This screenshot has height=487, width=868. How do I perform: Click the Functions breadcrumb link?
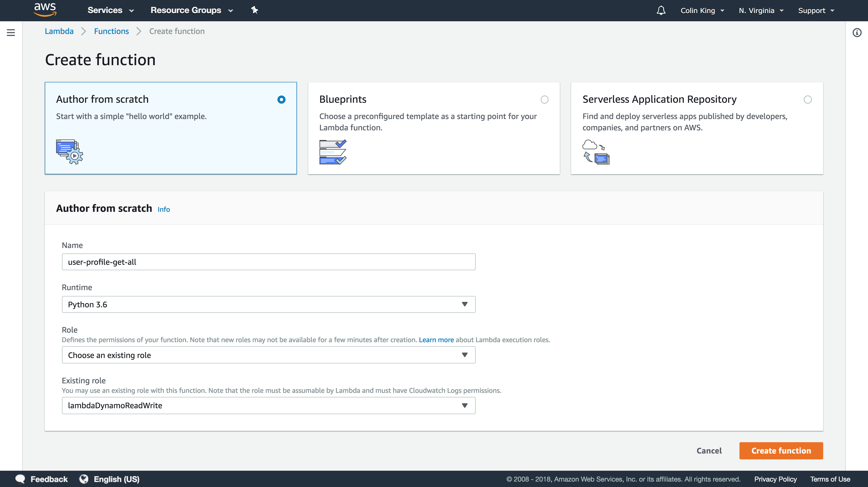[111, 31]
